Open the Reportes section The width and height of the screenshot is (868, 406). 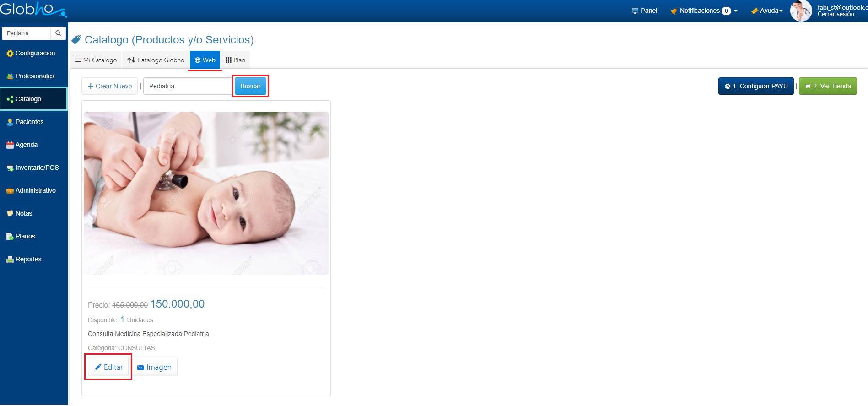point(28,260)
